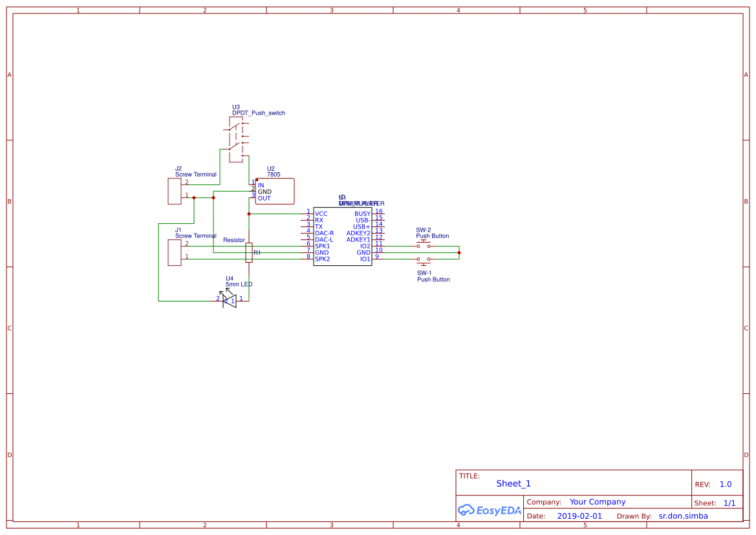756x535 pixels.
Task: Click the sr.don.simba drawn-by text
Action: coord(682,516)
